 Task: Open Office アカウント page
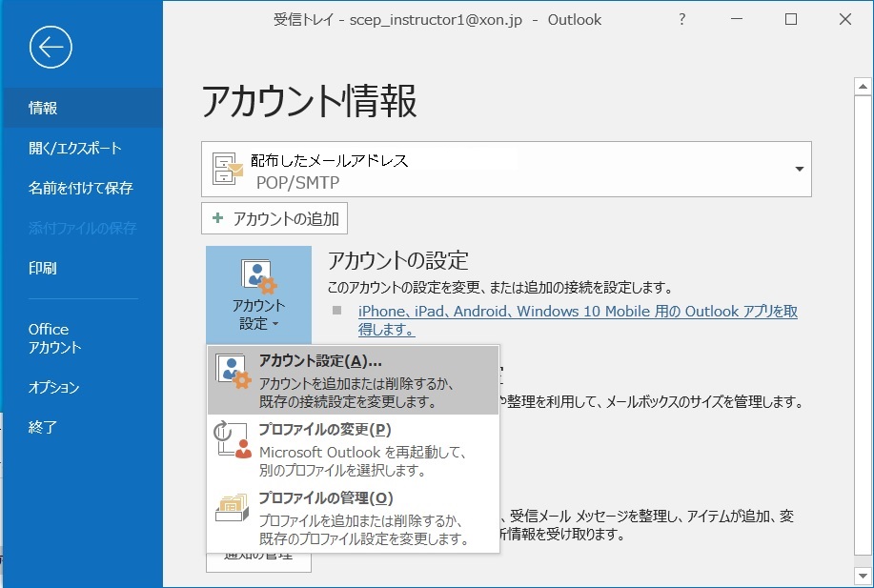[x=54, y=338]
